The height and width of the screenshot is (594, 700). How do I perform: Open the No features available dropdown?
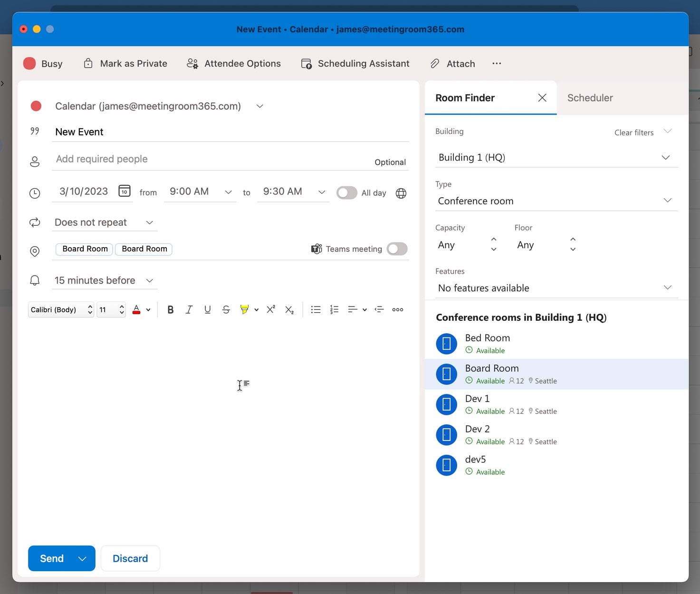click(556, 288)
